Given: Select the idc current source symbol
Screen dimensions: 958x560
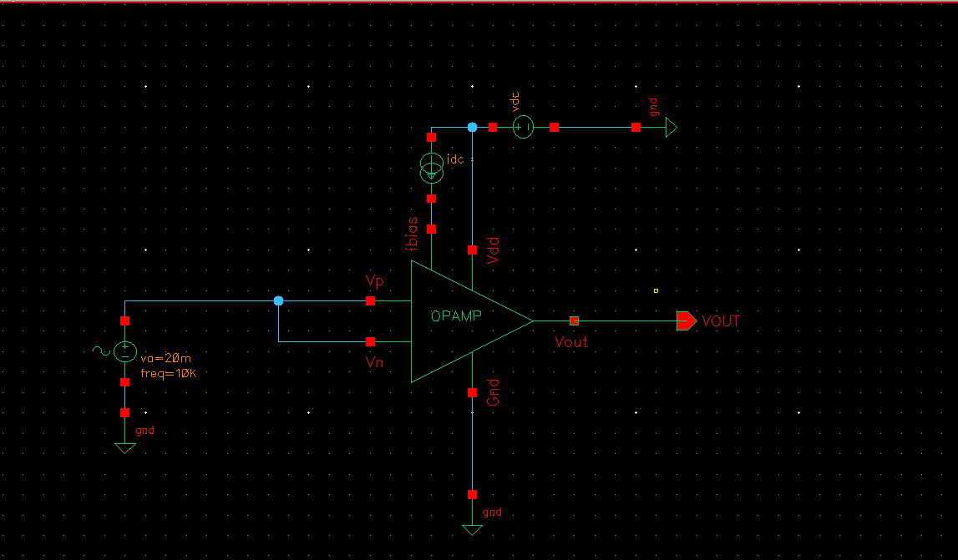Looking at the screenshot, I should pos(431,168).
